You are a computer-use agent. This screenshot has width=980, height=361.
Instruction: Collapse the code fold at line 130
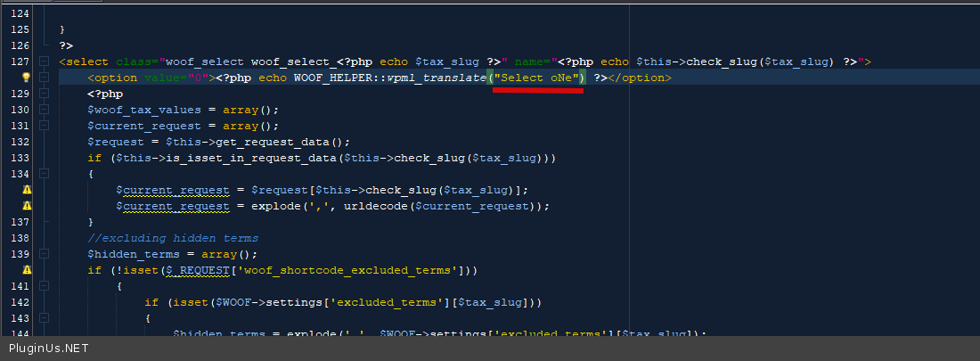[44, 110]
